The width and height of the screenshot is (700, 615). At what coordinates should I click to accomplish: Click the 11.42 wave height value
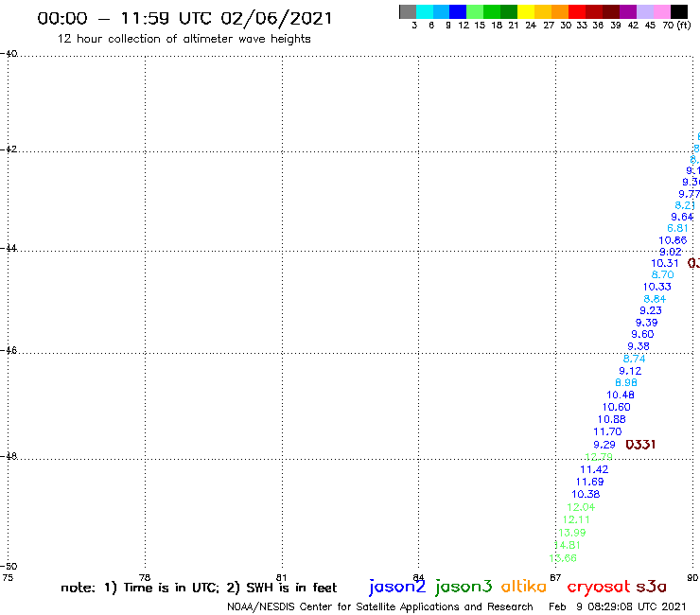coord(594,469)
